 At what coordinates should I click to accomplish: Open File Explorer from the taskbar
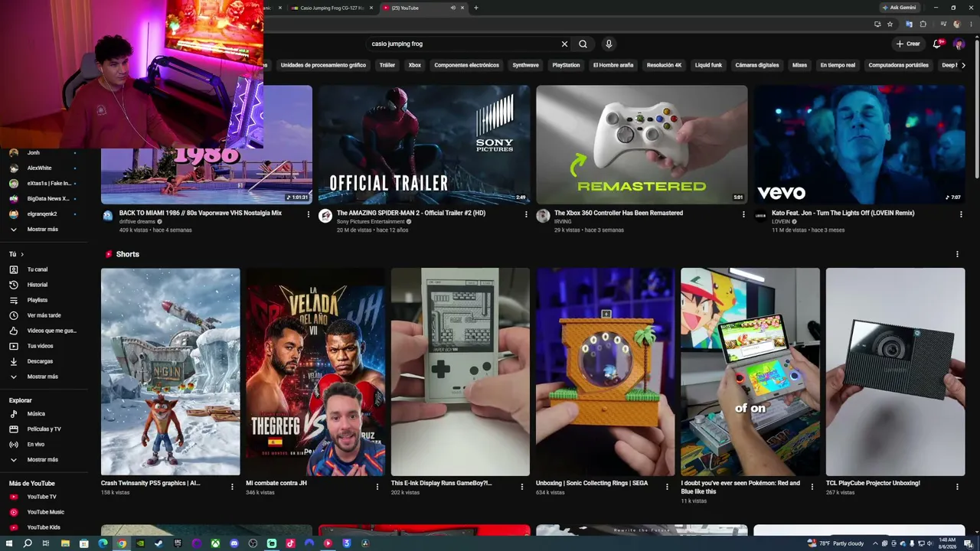point(65,543)
